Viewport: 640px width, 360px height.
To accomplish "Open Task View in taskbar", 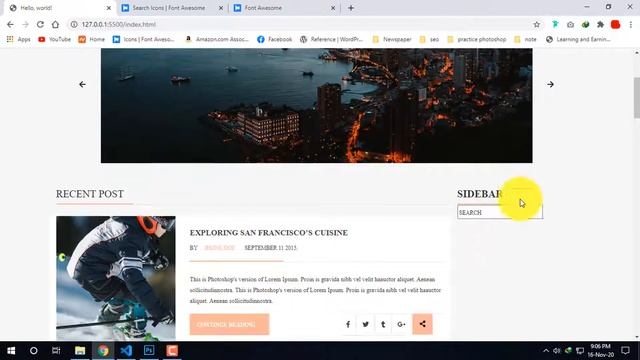I will (56, 351).
